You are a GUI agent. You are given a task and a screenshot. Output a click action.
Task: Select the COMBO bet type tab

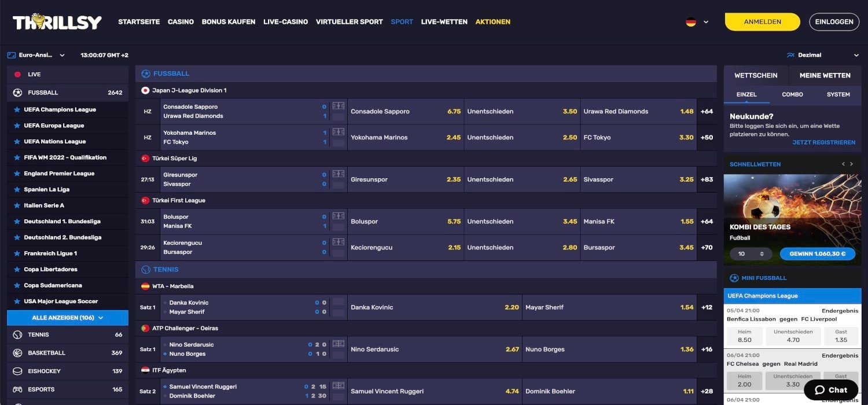(792, 94)
